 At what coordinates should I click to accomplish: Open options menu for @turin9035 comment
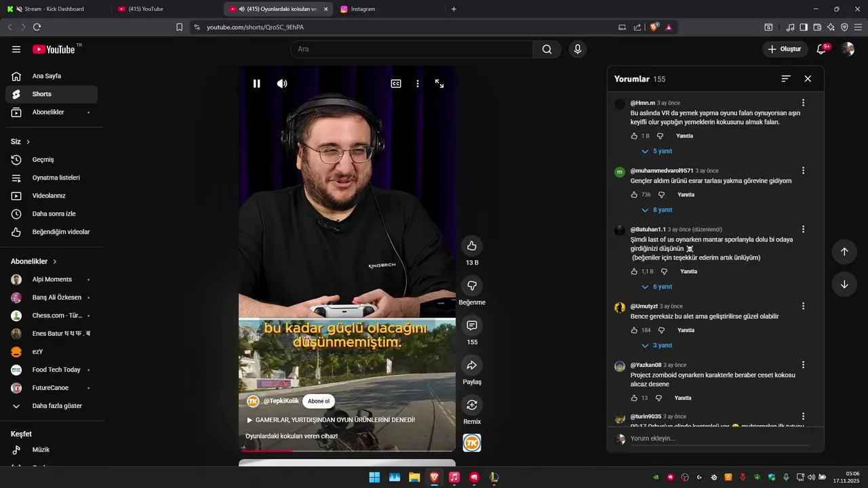pyautogui.click(x=803, y=416)
